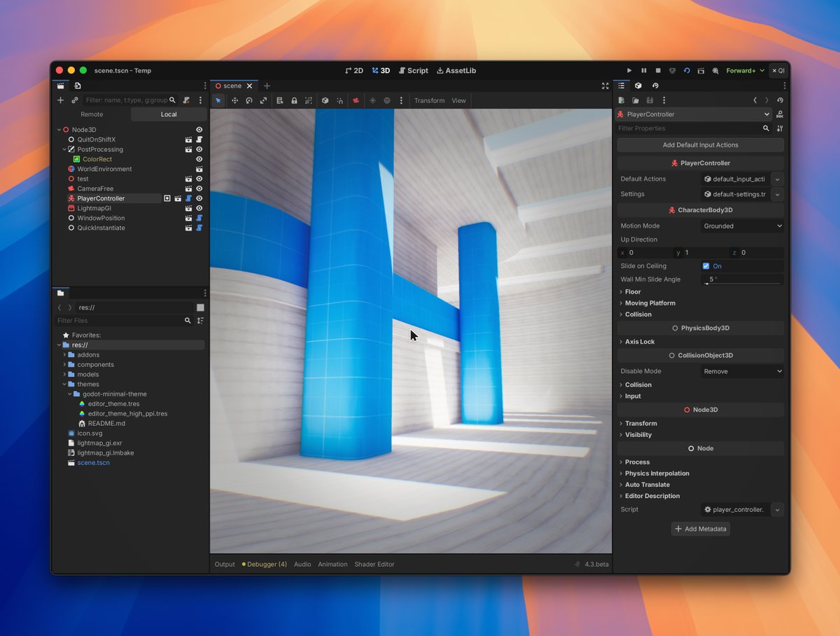Pause the running project
840x636 pixels.
(x=644, y=71)
